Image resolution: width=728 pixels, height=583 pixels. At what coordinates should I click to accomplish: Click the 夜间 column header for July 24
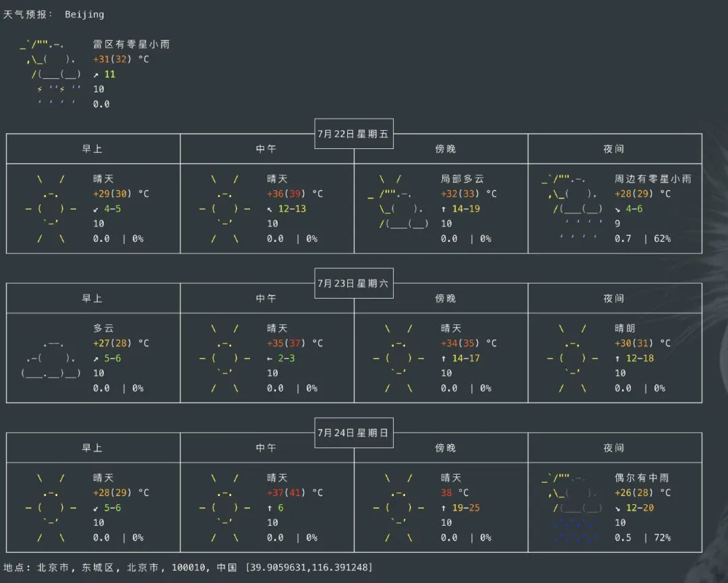click(x=613, y=448)
